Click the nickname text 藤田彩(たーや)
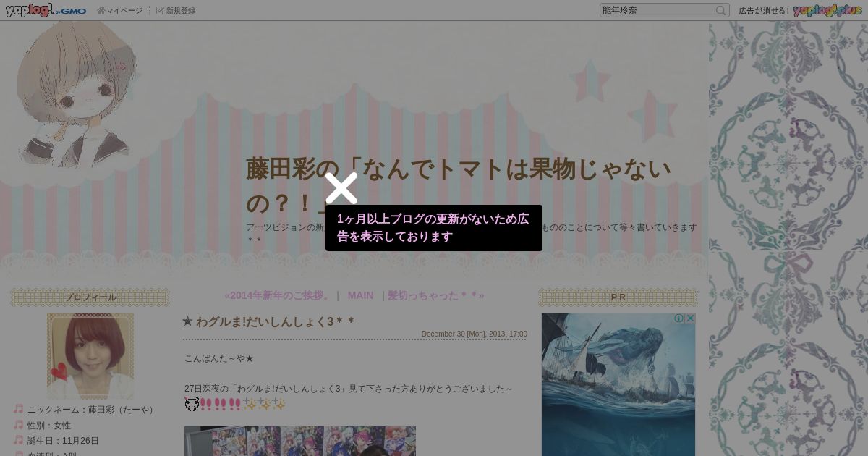 pyautogui.click(x=122, y=410)
